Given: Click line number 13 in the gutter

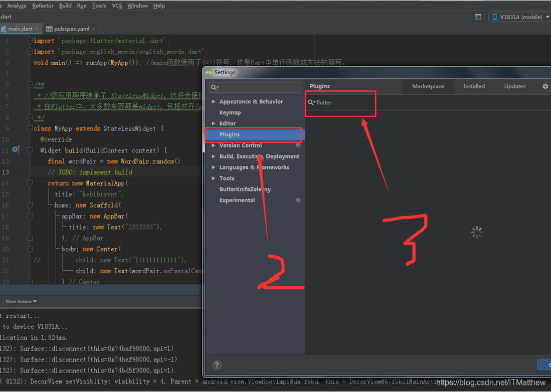Looking at the screenshot, I should click(x=6, y=172).
